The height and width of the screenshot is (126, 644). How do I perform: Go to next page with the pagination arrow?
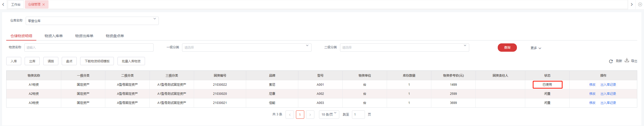[x=310, y=115]
